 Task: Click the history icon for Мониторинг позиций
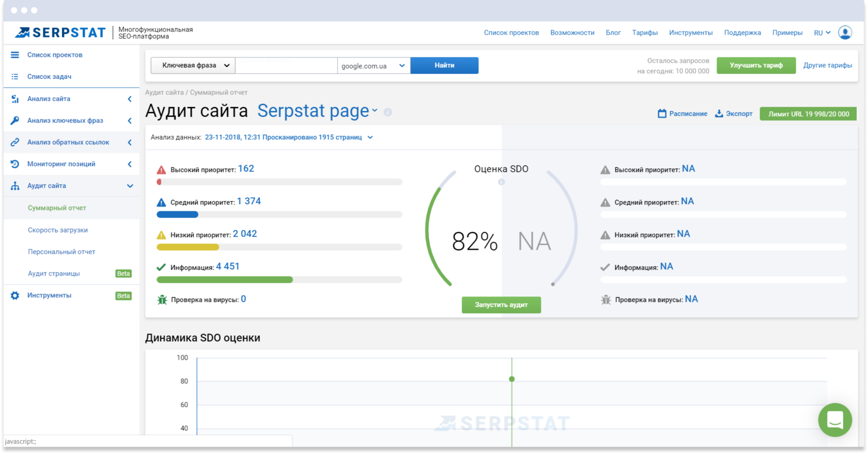[15, 164]
